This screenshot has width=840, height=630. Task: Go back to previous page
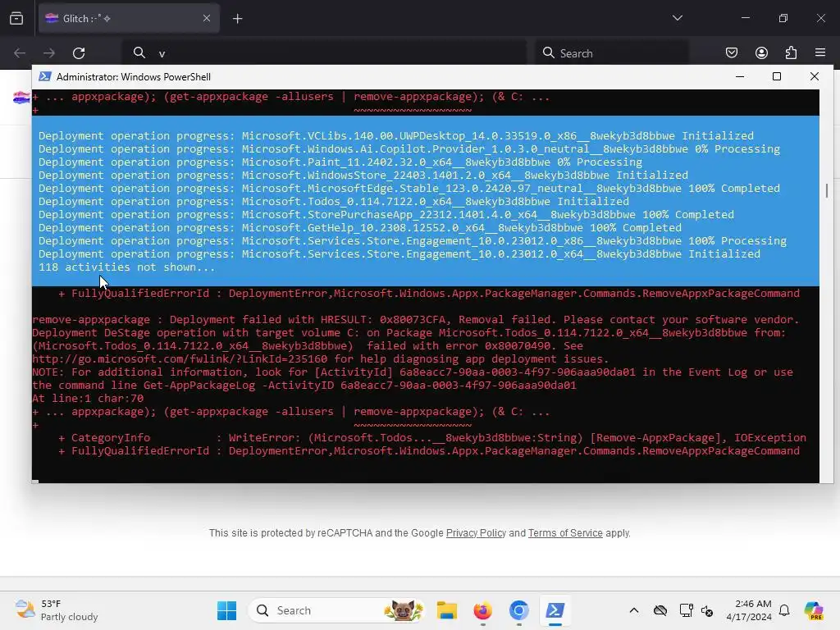pyautogui.click(x=20, y=53)
